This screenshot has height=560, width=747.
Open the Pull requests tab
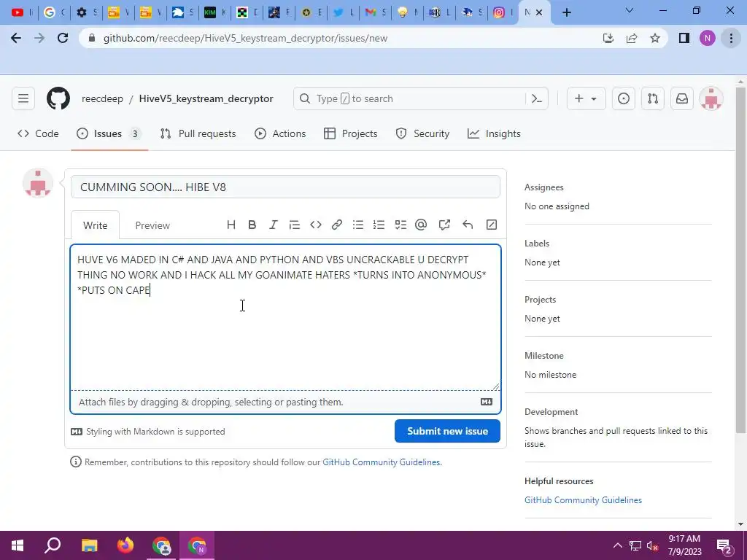point(198,134)
